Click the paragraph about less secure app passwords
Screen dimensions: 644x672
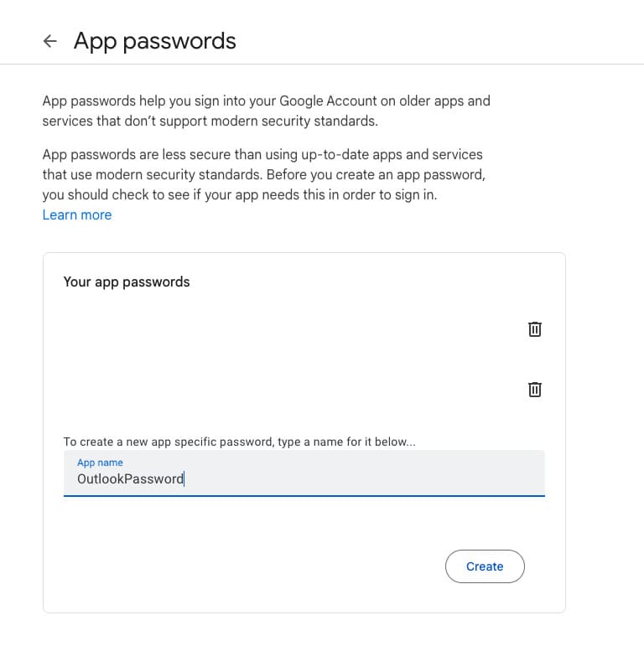[x=263, y=174]
